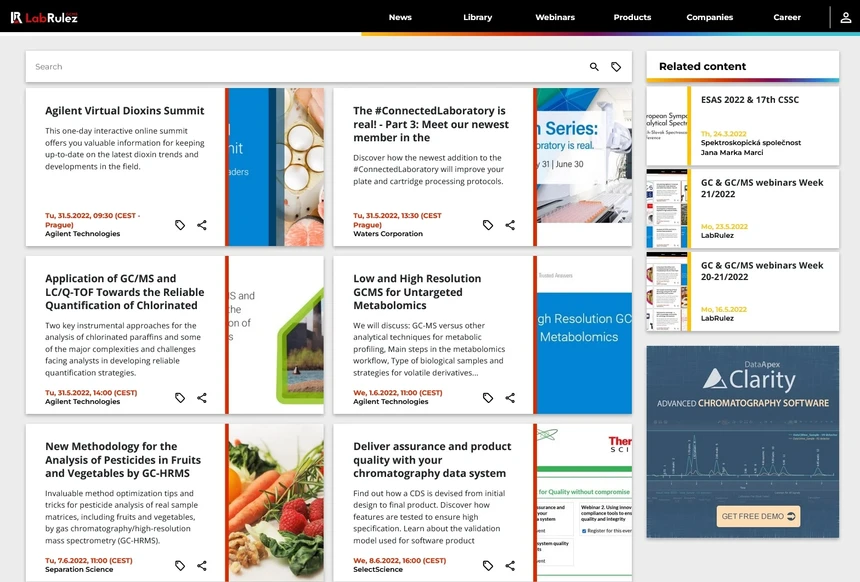
Task: Click 'Tu, 7.6.2022, 11:00 (CEST)' date
Action: pos(89,561)
